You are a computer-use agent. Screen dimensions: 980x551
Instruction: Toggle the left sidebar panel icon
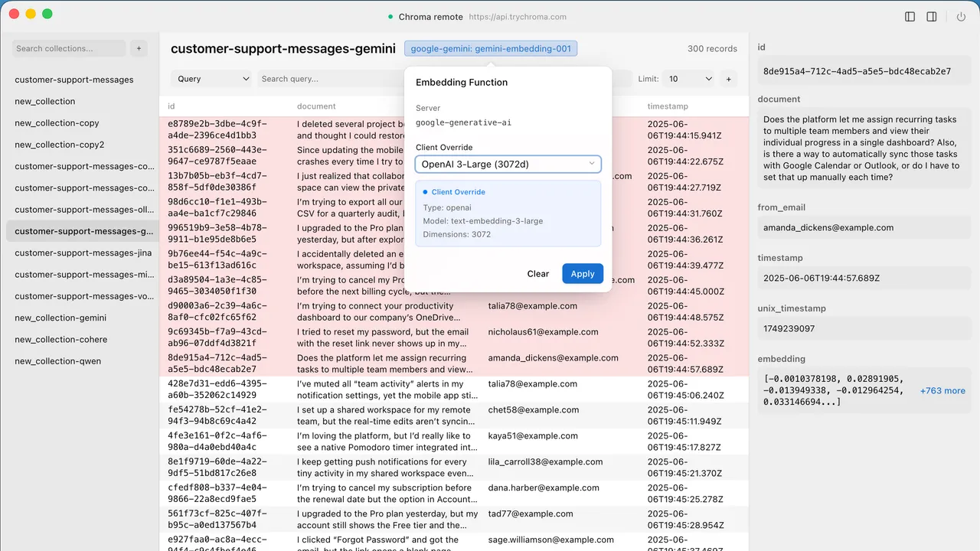[x=910, y=17]
